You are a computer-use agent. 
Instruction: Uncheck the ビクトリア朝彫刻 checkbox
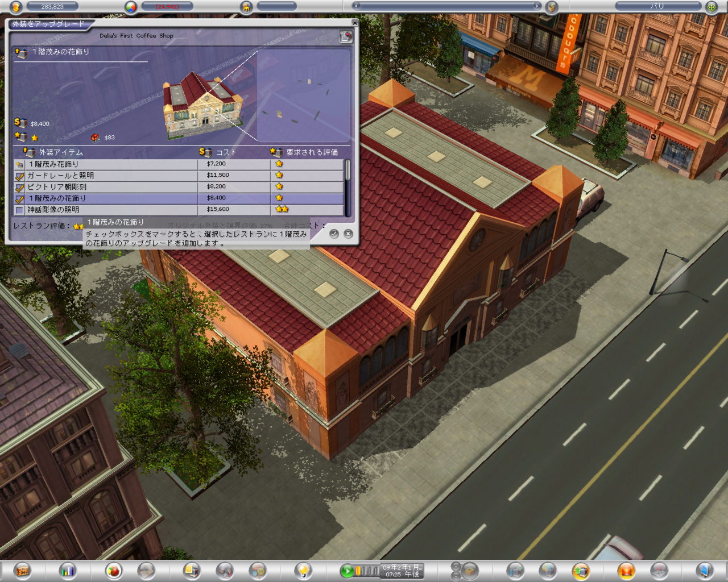tap(20, 188)
